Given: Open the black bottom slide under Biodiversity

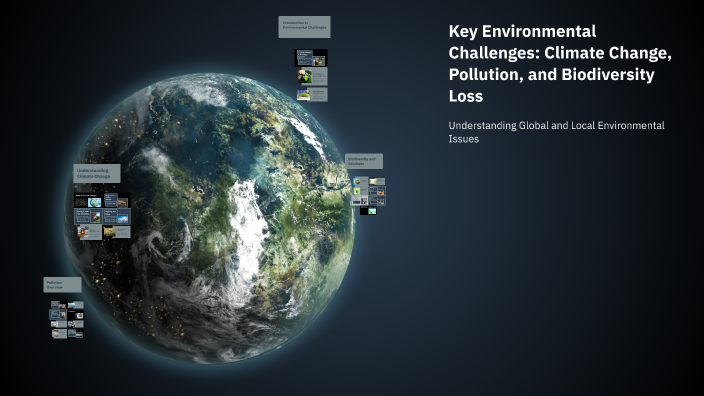Looking at the screenshot, I should click(368, 211).
